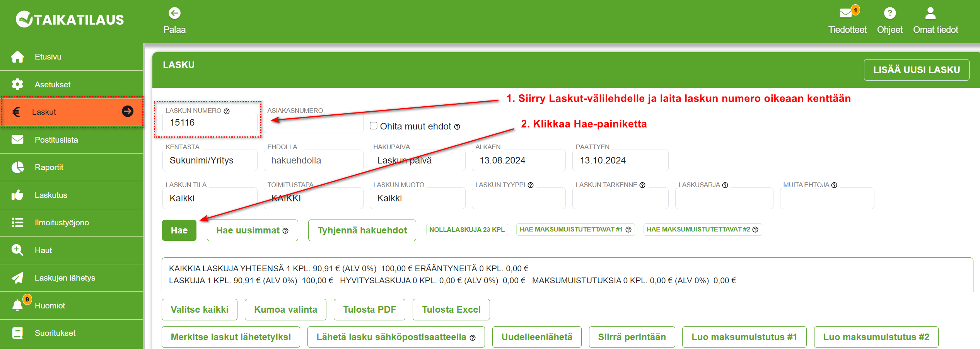Click LISÄÄ UUSI LASKU button

pos(917,70)
